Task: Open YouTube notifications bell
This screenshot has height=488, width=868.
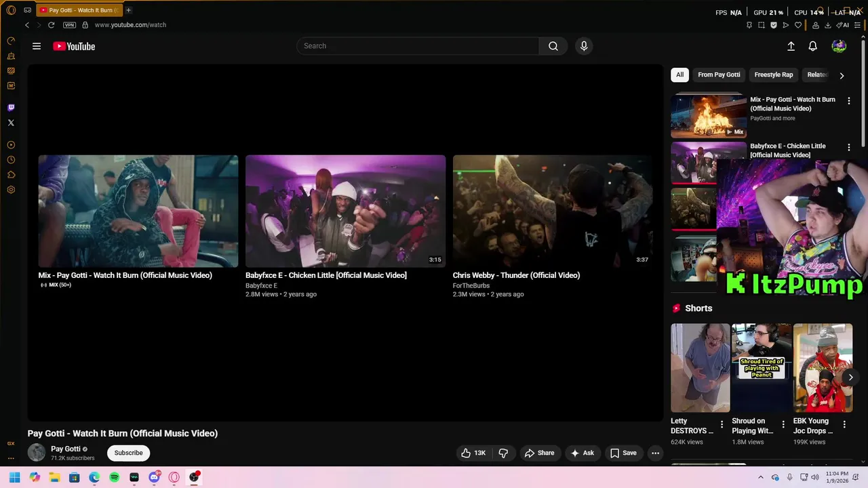Action: click(x=812, y=46)
